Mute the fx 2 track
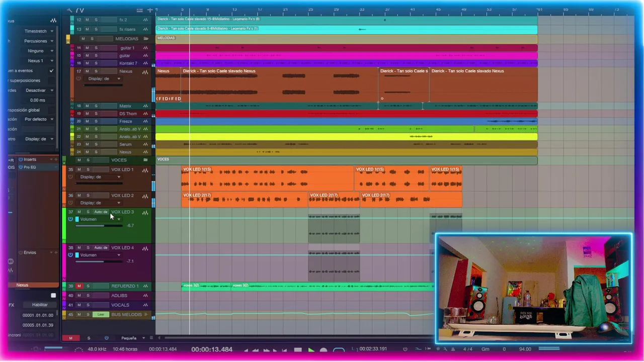644x362 pixels. click(x=87, y=20)
